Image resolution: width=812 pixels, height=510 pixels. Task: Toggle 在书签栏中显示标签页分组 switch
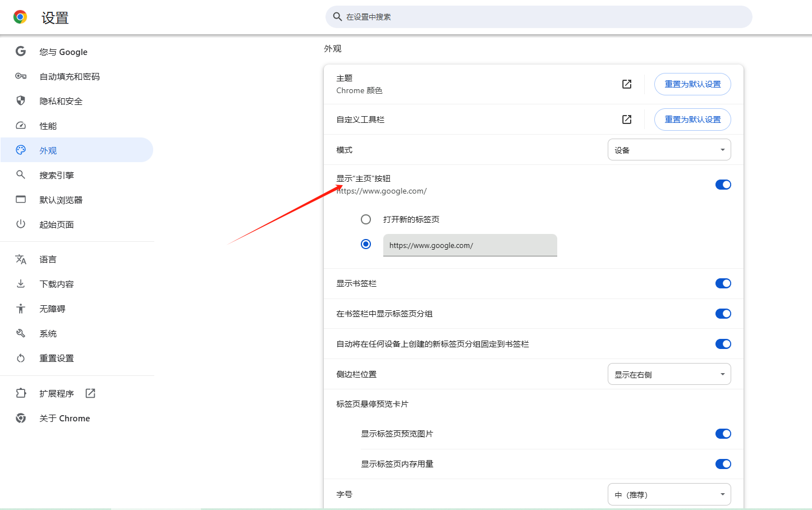click(x=723, y=314)
